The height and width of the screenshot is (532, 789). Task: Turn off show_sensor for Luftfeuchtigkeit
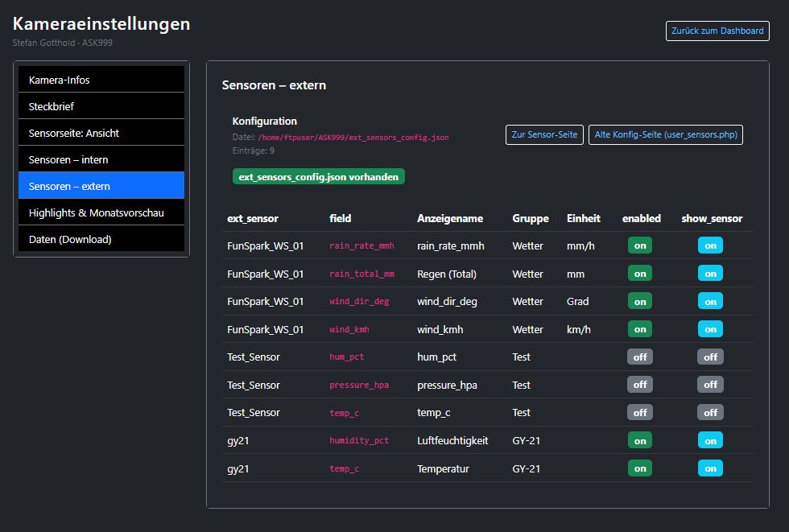tap(709, 439)
